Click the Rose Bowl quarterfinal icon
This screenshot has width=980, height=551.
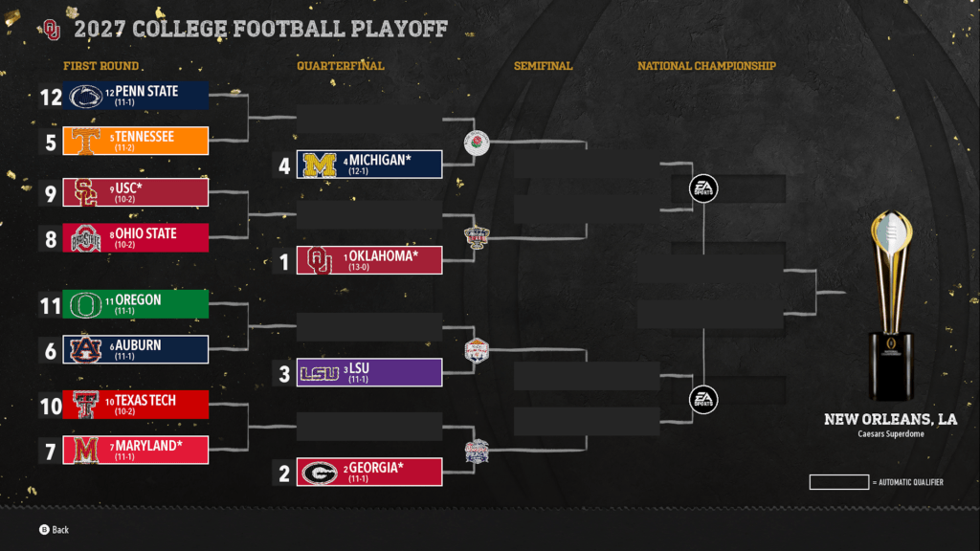(476, 143)
